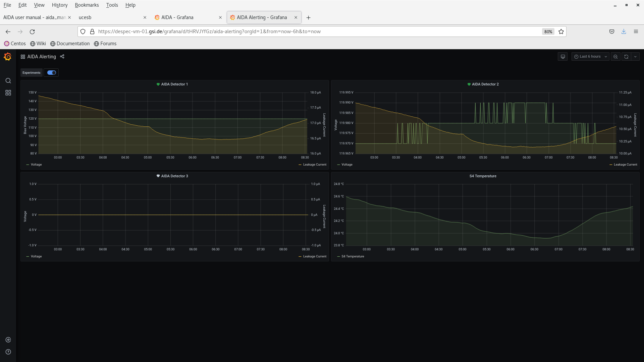Expand the refresh interval dropdown
644x362 pixels.
635,57
